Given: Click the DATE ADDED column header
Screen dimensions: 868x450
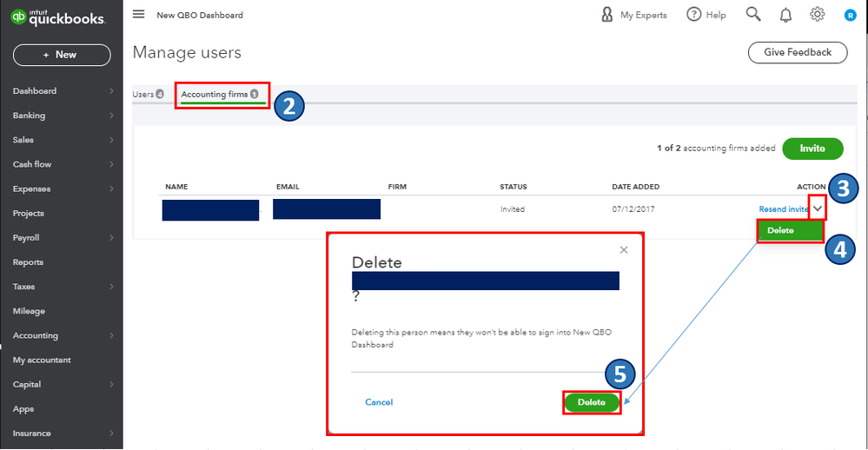Looking at the screenshot, I should (635, 187).
